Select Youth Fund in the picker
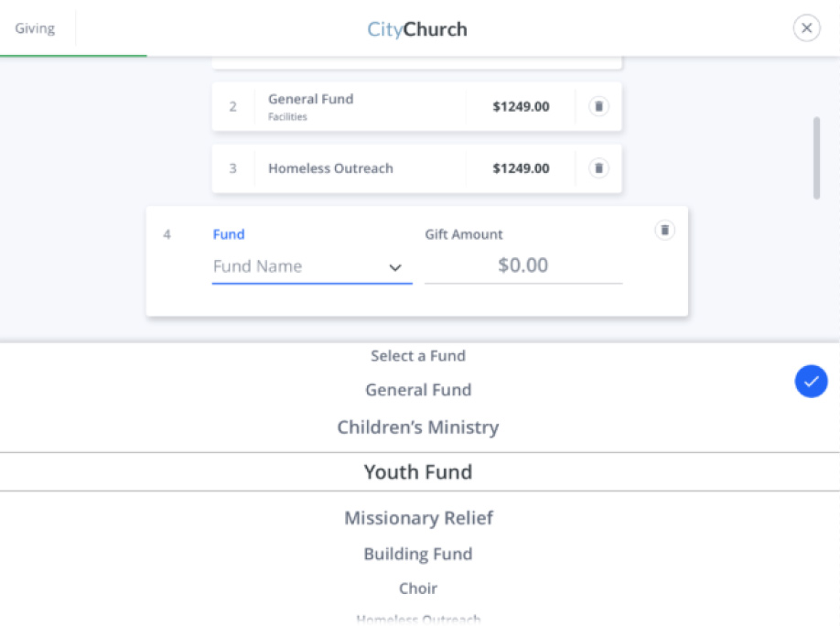840x626 pixels. (x=418, y=472)
